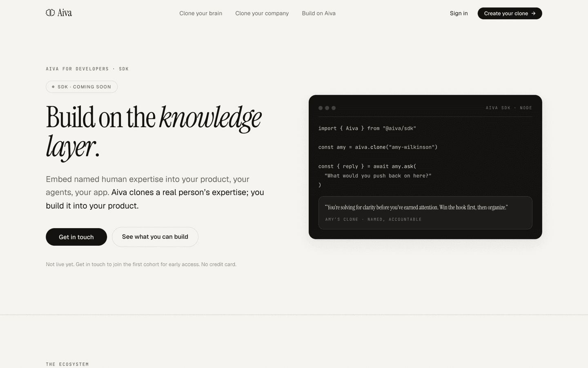
Task: Click the const amy = aiva.clone line
Action: (x=378, y=147)
